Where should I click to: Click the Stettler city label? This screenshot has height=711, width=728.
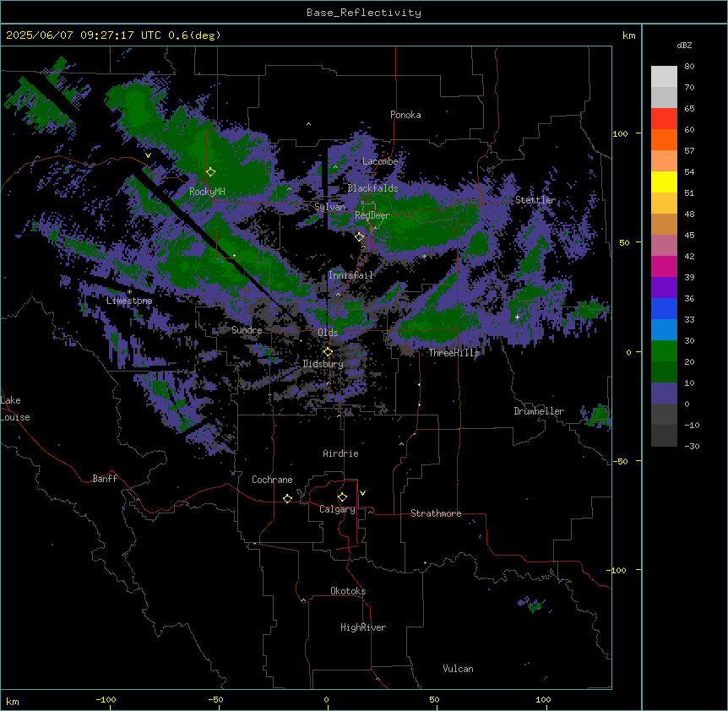coord(535,200)
